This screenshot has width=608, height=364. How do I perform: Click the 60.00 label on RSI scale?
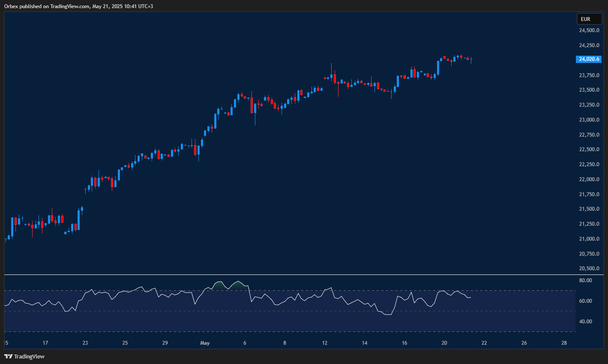[585, 301]
